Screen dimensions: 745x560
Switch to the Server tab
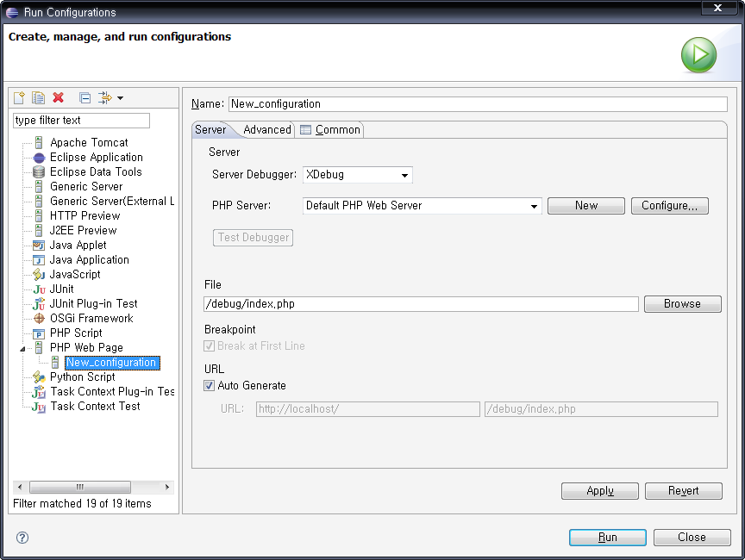point(210,129)
